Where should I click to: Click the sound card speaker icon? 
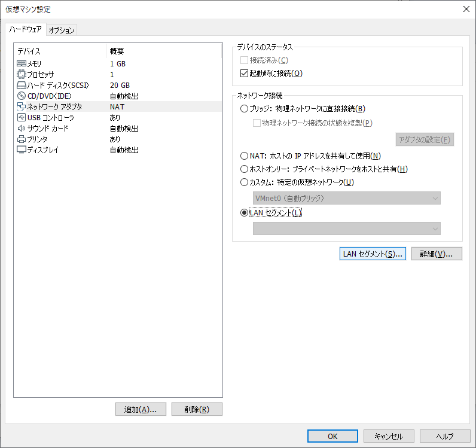tap(22, 128)
